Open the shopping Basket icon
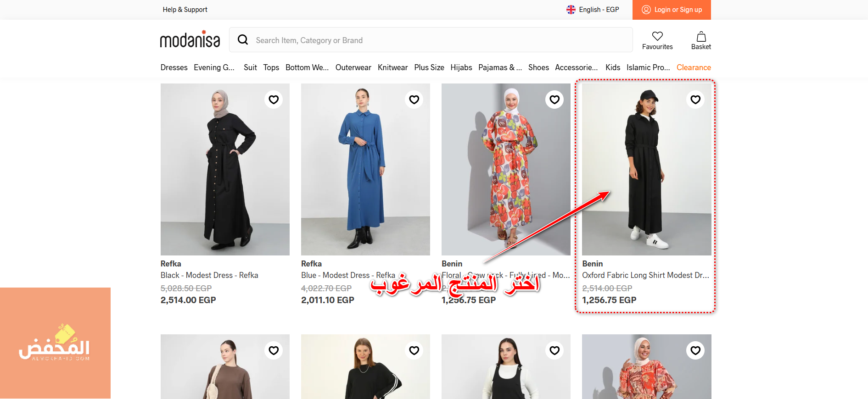 (x=701, y=37)
